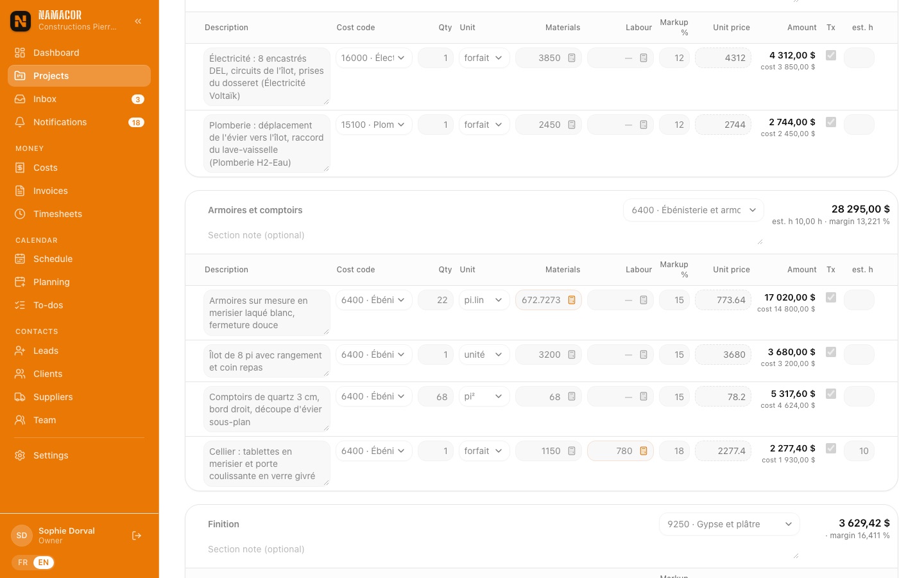Collapse the sidebar with the double chevron
This screenshot has height=578, width=924.
(138, 21)
